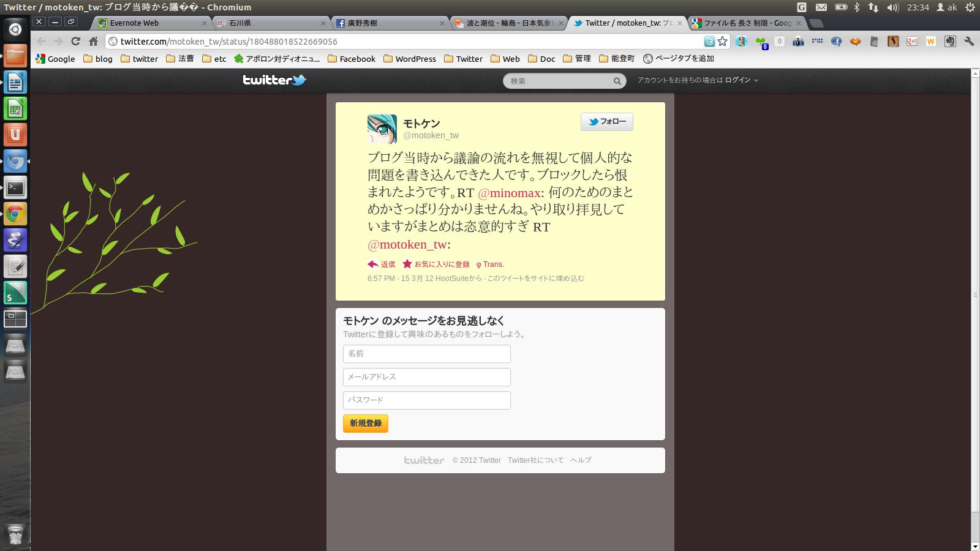The width and height of the screenshot is (980, 551).
Task: Click the page vertical scrollbar down arrow
Action: (x=975, y=546)
